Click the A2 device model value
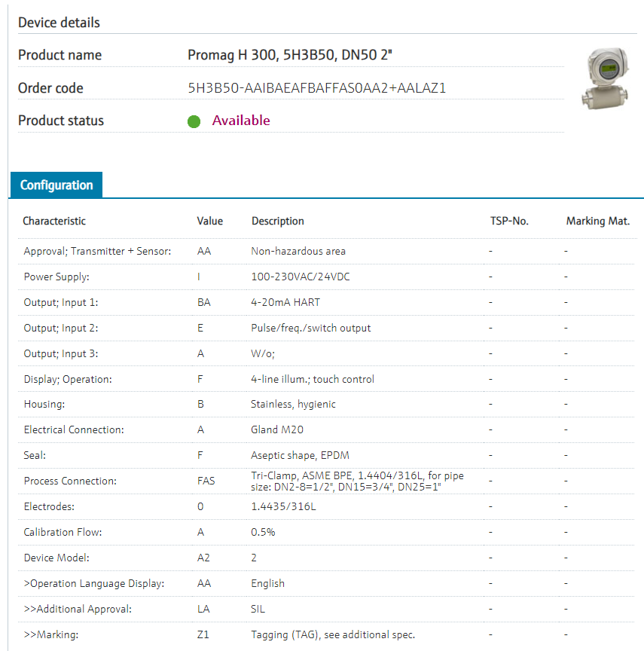The height and width of the screenshot is (651, 644). pos(203,558)
